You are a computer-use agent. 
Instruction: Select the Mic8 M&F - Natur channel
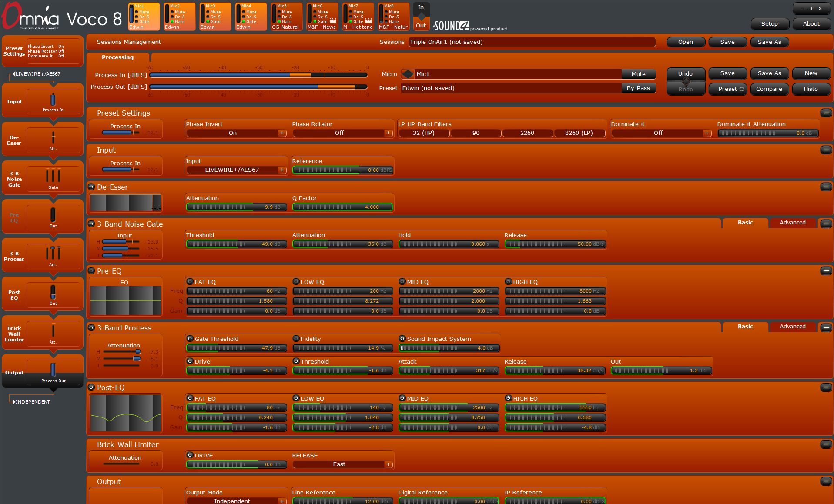point(394,17)
